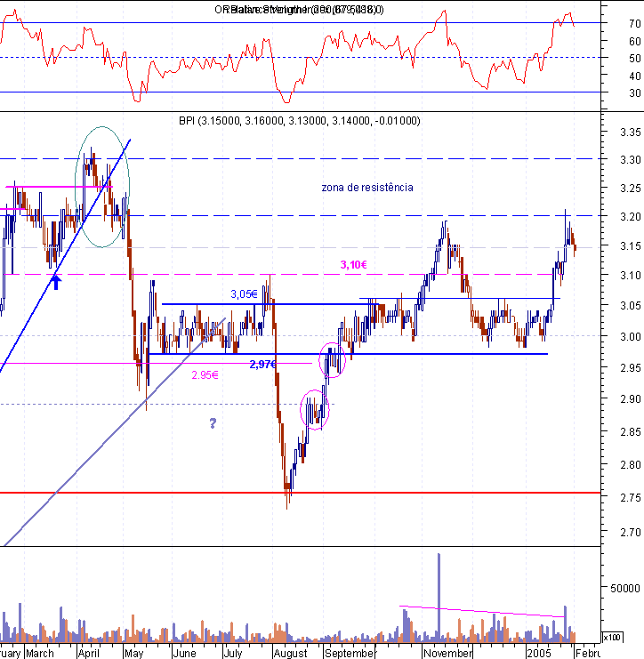Viewport: 644px width, 659px height.
Task: Click the RSI 30 level axis label
Action: point(635,93)
